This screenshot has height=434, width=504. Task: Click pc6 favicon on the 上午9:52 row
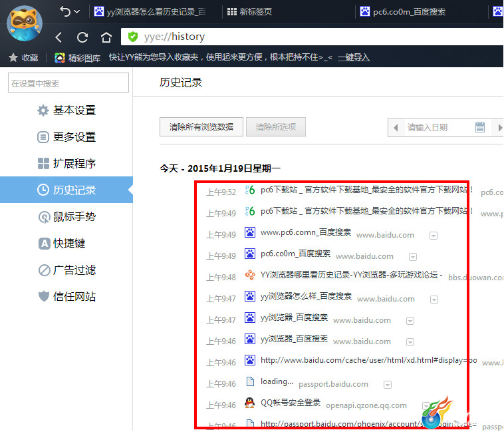(250, 190)
